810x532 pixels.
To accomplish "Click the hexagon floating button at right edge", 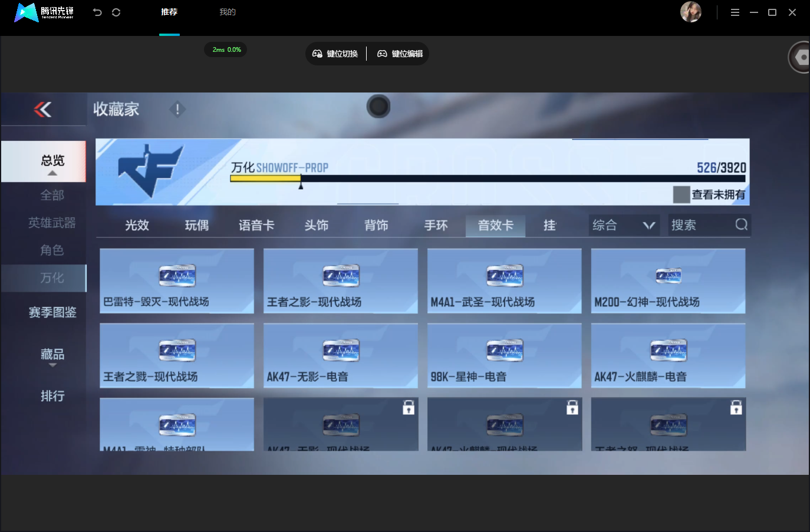I will click(800, 57).
